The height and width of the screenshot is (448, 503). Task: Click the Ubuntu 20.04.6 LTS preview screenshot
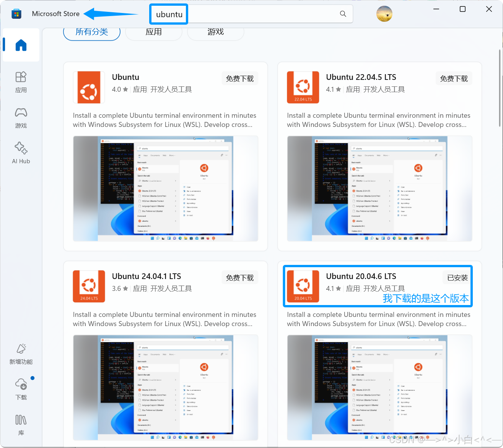coord(379,388)
